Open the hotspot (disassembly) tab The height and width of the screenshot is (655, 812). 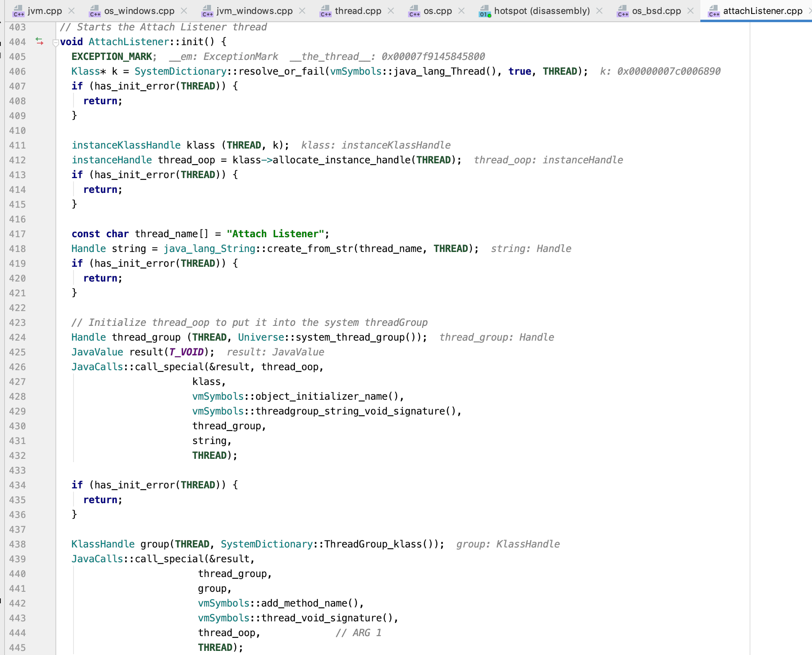click(x=541, y=11)
